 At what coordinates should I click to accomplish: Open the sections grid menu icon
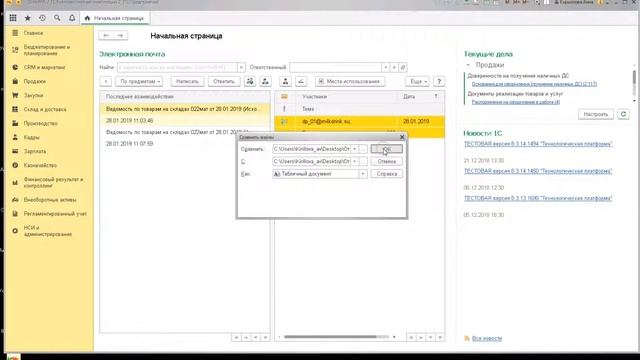(x=13, y=18)
